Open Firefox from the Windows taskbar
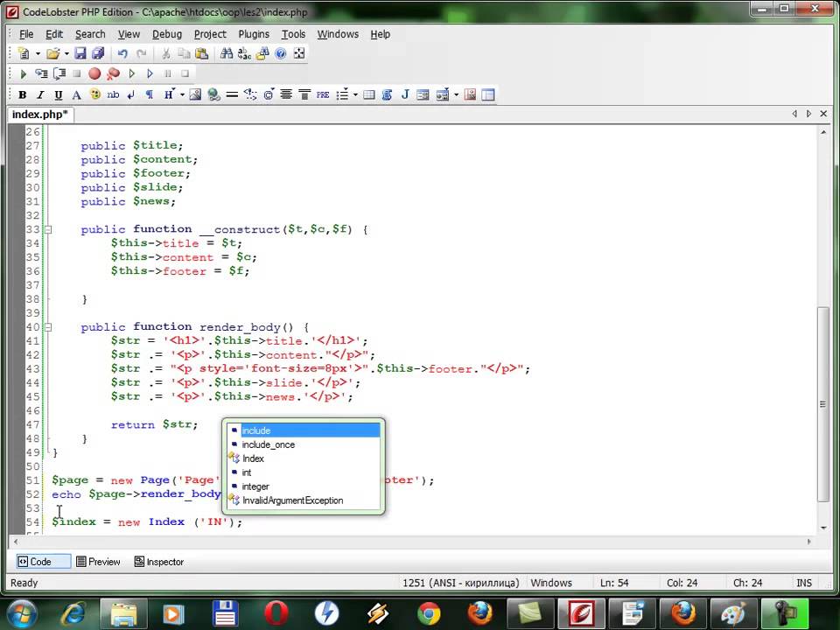Image resolution: width=840 pixels, height=630 pixels. point(481,611)
